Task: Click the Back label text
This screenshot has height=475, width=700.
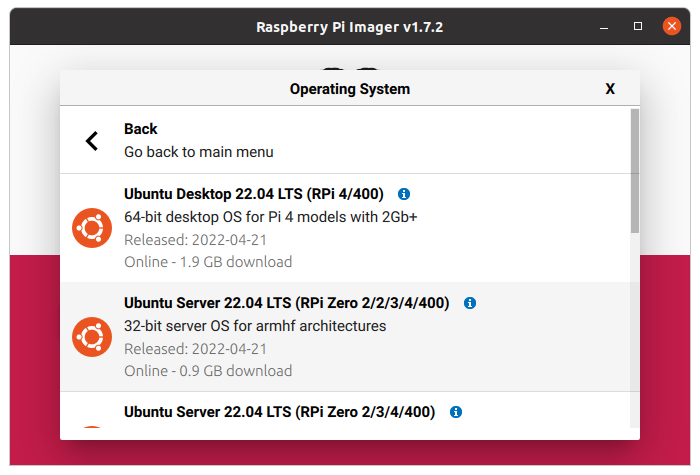Action: click(141, 129)
